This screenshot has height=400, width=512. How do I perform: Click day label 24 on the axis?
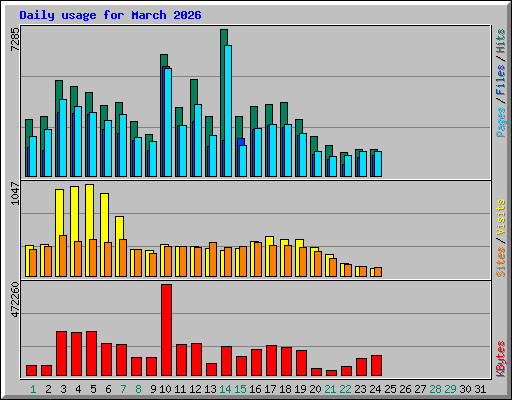375,389
